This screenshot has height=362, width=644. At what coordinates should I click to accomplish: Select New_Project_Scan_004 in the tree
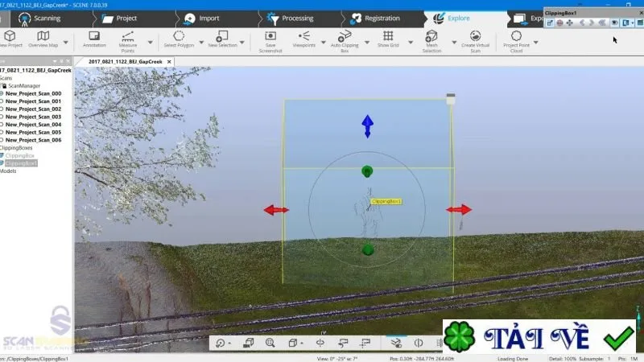(x=33, y=125)
